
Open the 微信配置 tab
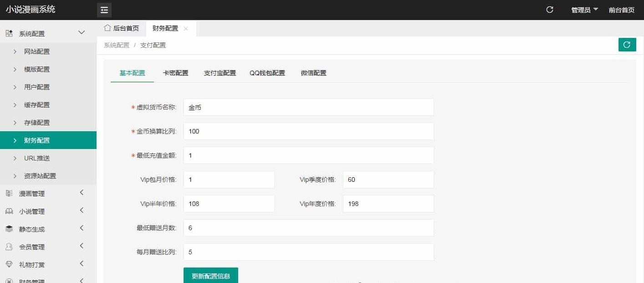313,73
